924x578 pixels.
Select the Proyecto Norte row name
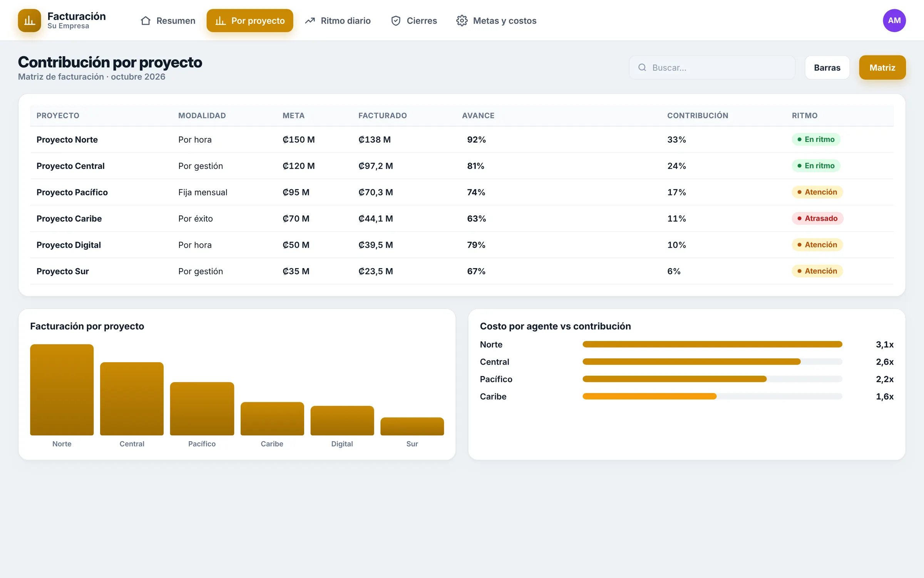(67, 139)
